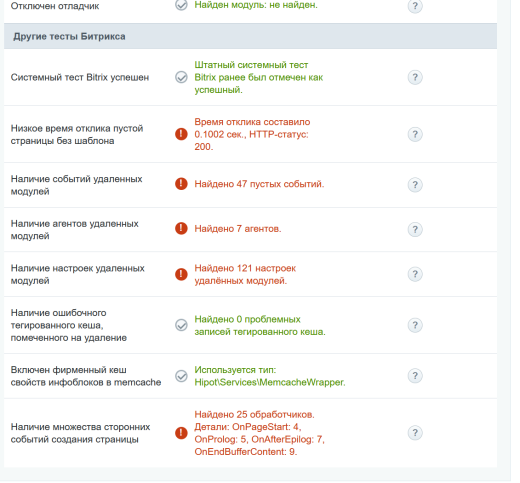Click 'Найдено 0 проблемных записей' message

[x=260, y=325]
